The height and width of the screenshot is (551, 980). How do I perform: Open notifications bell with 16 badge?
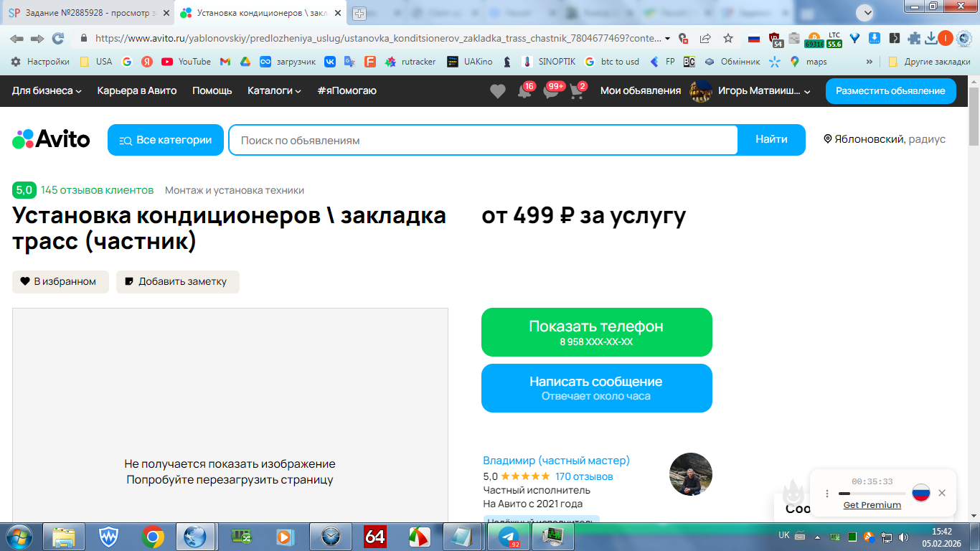[524, 91]
